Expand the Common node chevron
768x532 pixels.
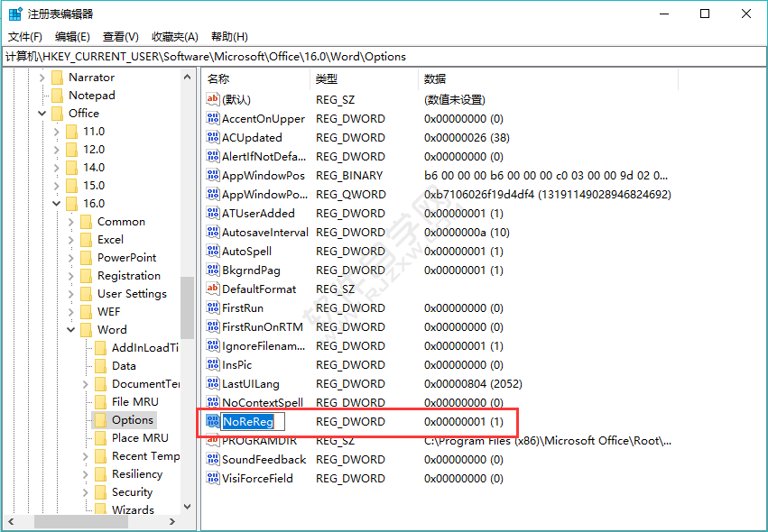click(70, 221)
